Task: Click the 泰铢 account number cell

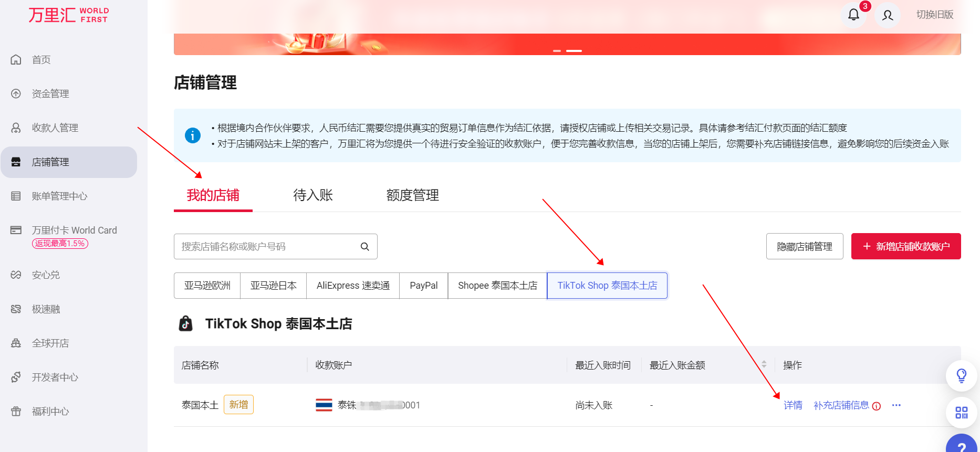Action: [x=379, y=405]
